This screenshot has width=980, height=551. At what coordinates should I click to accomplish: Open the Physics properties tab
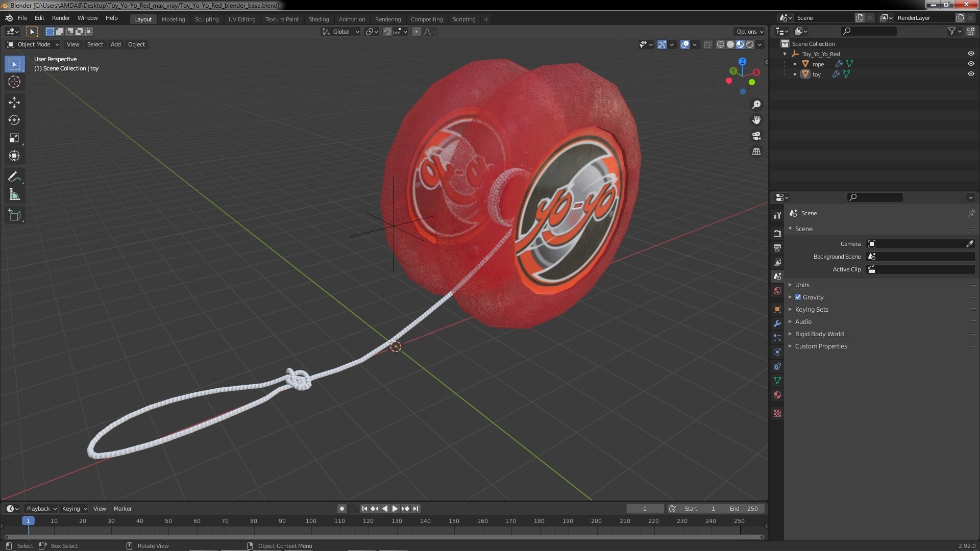coord(777,352)
